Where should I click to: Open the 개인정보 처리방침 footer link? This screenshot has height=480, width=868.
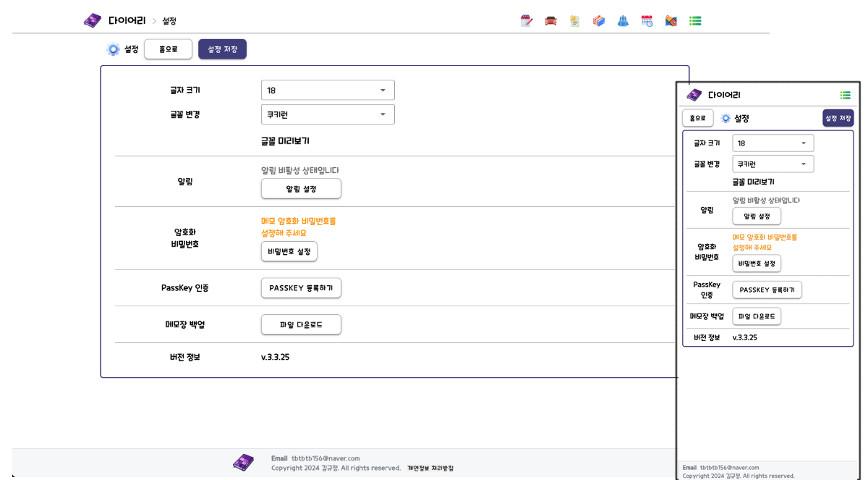coord(430,468)
